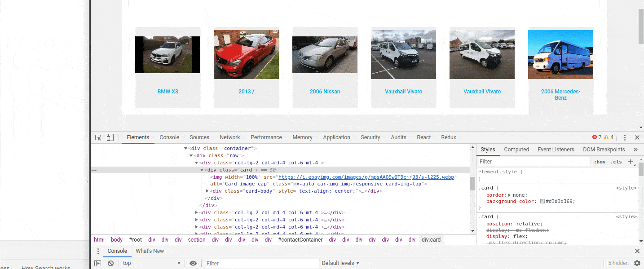Click the What's New label

(x=150, y=251)
